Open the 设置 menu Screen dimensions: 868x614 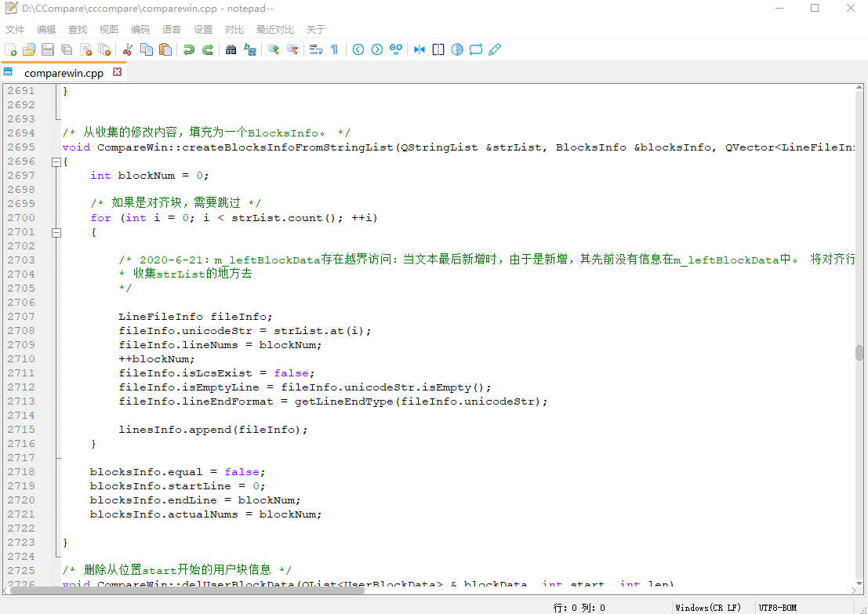(x=203, y=29)
